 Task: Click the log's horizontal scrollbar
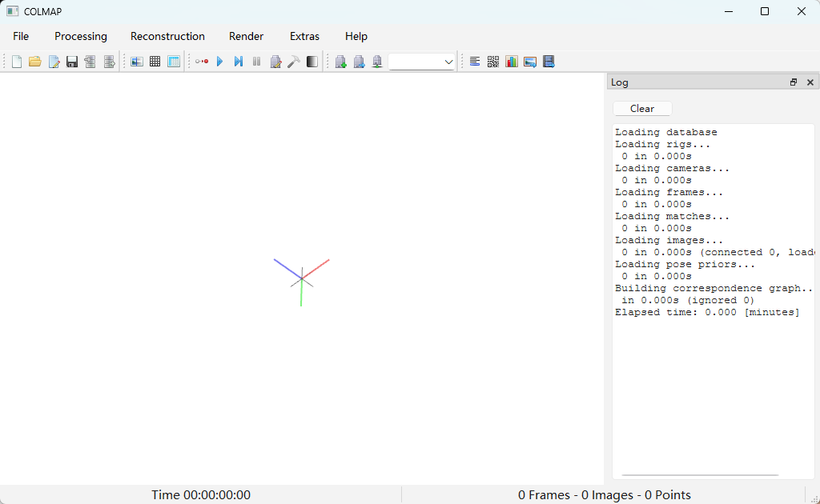(700, 475)
